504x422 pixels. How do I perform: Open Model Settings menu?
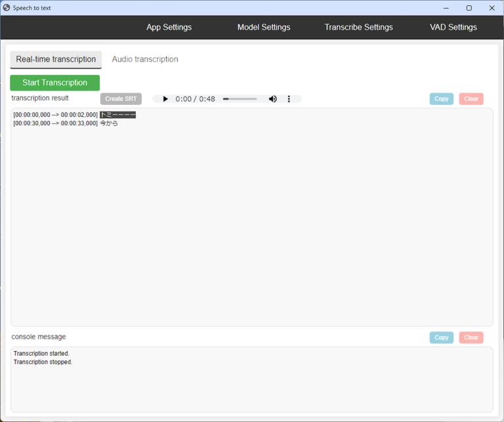pos(263,27)
